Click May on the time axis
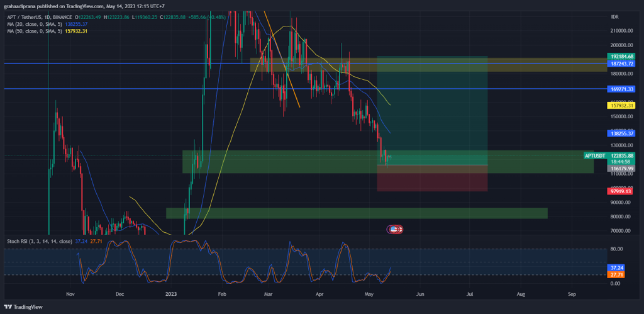 [369, 294]
